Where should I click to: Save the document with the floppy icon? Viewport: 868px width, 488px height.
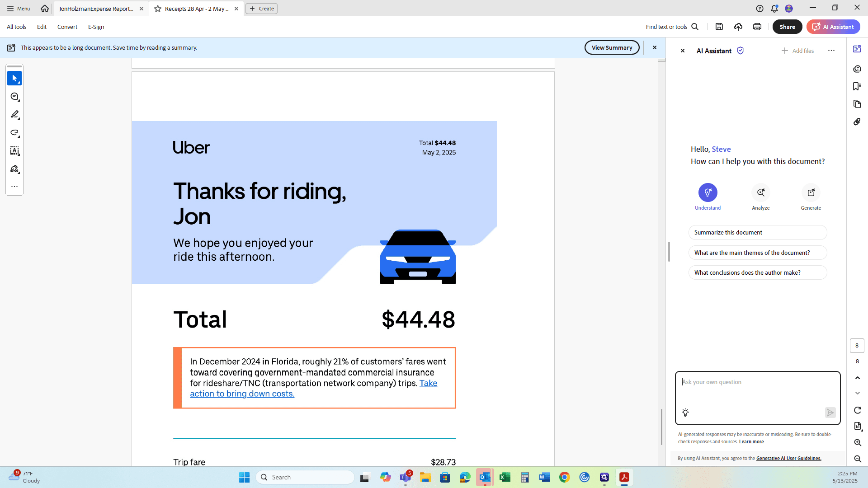point(719,27)
